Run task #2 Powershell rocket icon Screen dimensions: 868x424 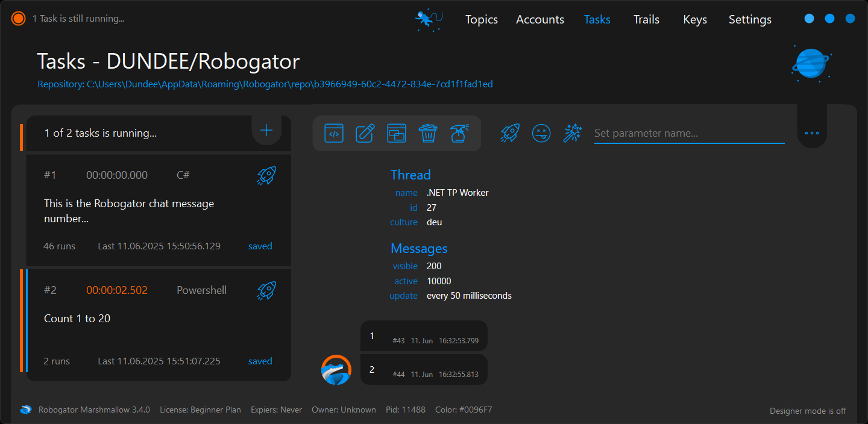pyautogui.click(x=266, y=290)
